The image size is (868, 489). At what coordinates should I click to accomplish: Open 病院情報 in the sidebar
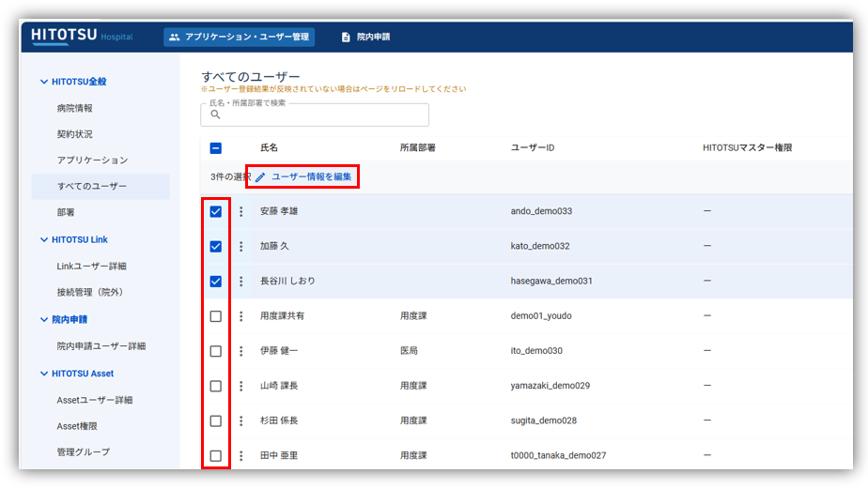coord(74,109)
